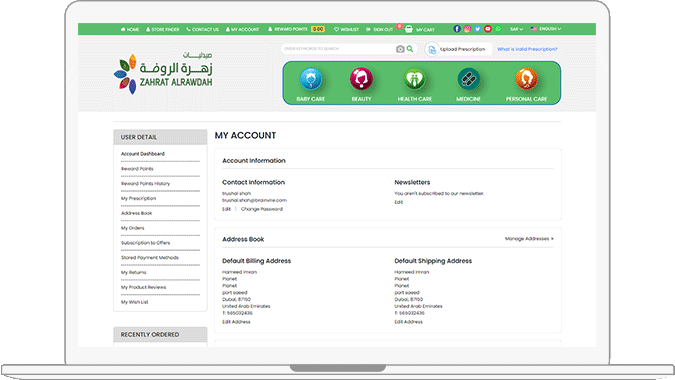
Task: Open the English language dropdown
Action: point(546,29)
